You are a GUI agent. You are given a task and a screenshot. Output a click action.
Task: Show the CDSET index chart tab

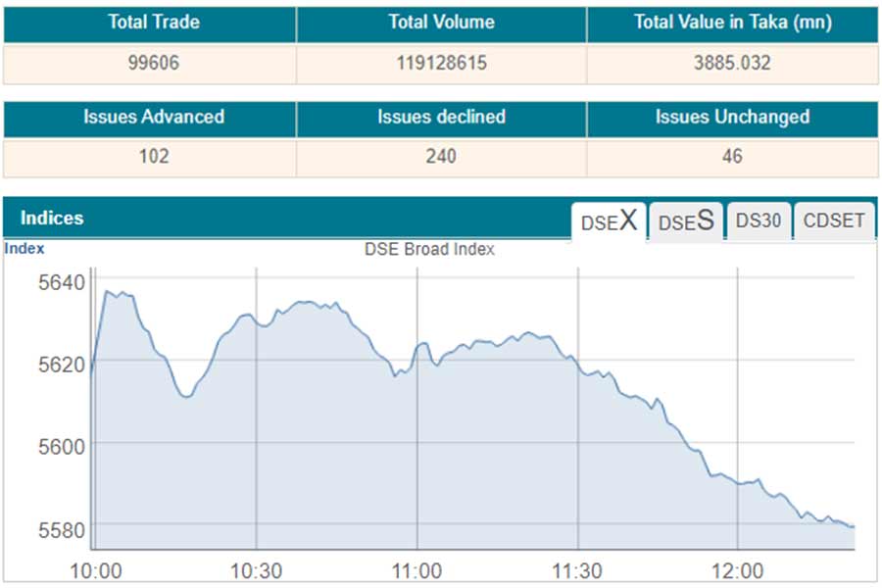tap(834, 221)
